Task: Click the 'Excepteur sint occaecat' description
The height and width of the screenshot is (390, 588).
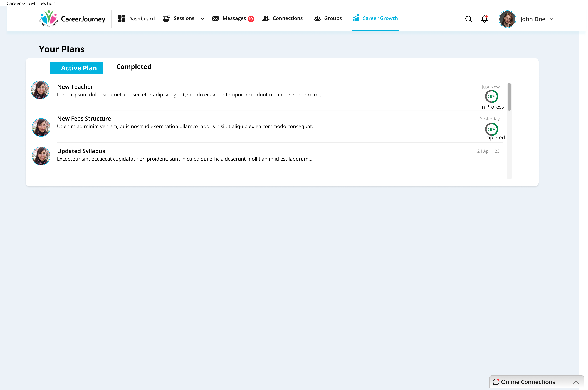Action: pos(184,159)
